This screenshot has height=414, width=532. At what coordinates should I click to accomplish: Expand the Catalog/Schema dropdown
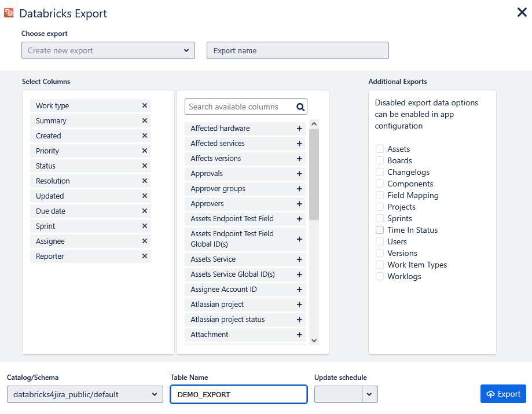[x=85, y=394]
